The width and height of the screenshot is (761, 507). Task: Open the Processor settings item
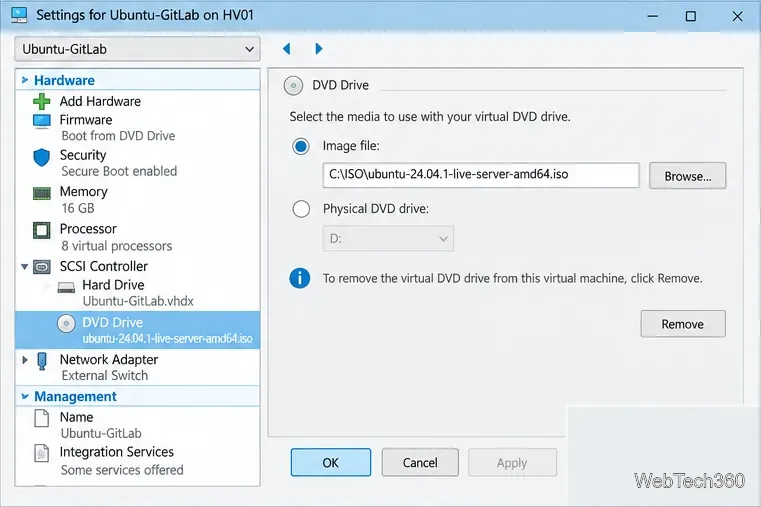point(88,229)
